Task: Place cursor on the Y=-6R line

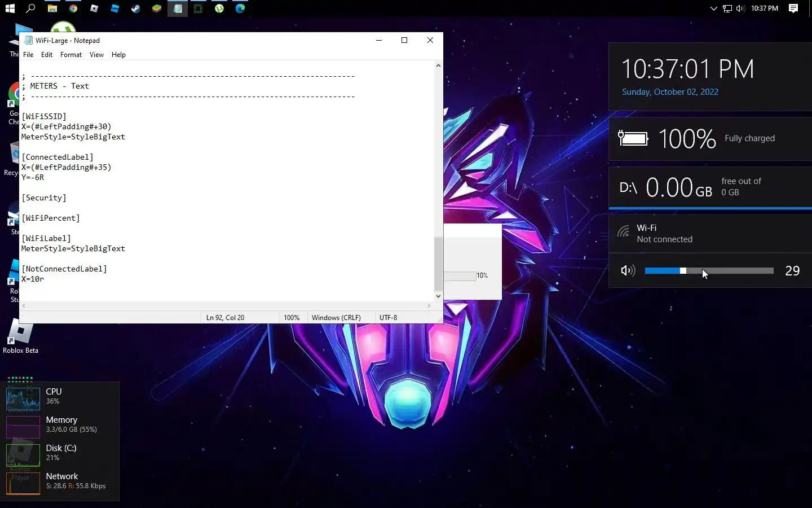Action: coord(33,177)
